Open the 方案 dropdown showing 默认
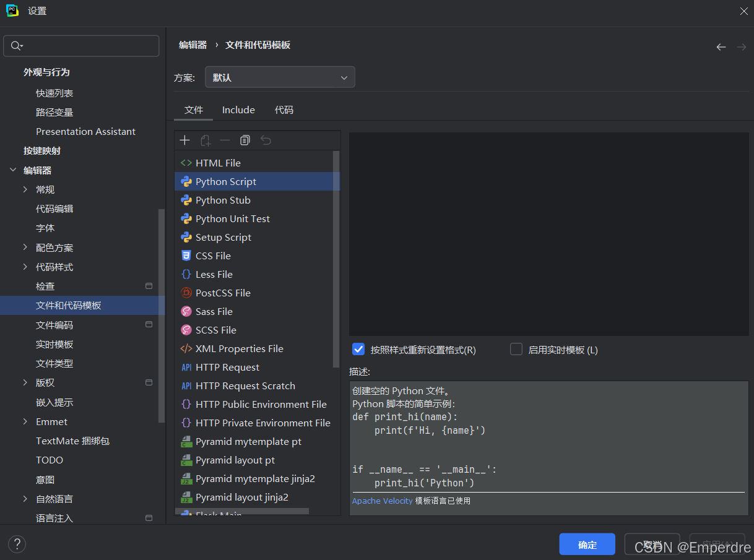This screenshot has height=560, width=754. point(280,77)
